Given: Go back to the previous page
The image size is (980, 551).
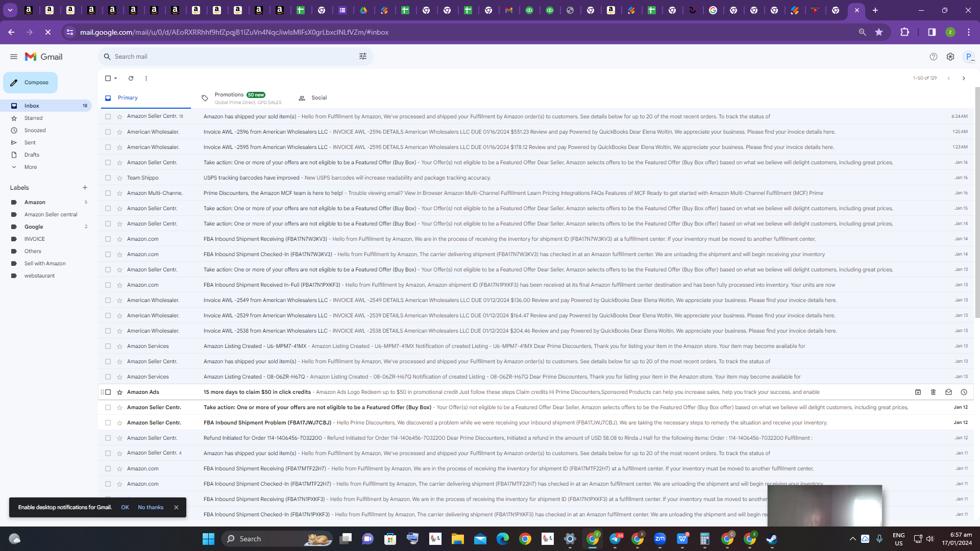Looking at the screenshot, I should click(x=11, y=32).
